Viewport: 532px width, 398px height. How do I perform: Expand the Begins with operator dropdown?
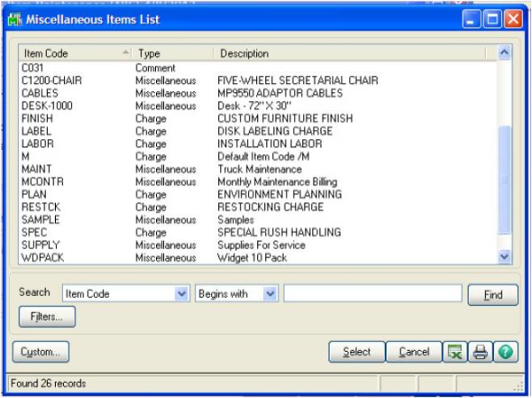[x=270, y=293]
